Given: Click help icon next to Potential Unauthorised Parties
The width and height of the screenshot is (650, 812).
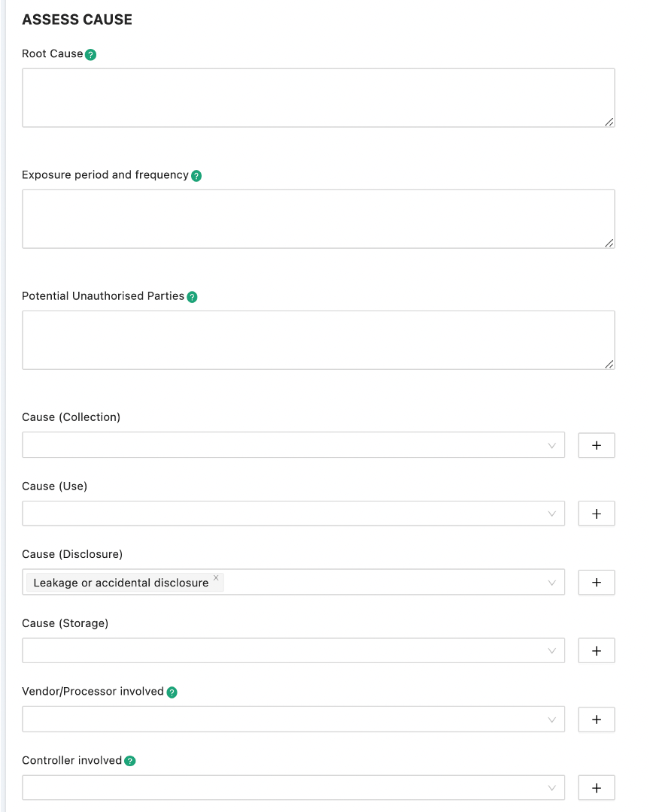Looking at the screenshot, I should (x=192, y=297).
